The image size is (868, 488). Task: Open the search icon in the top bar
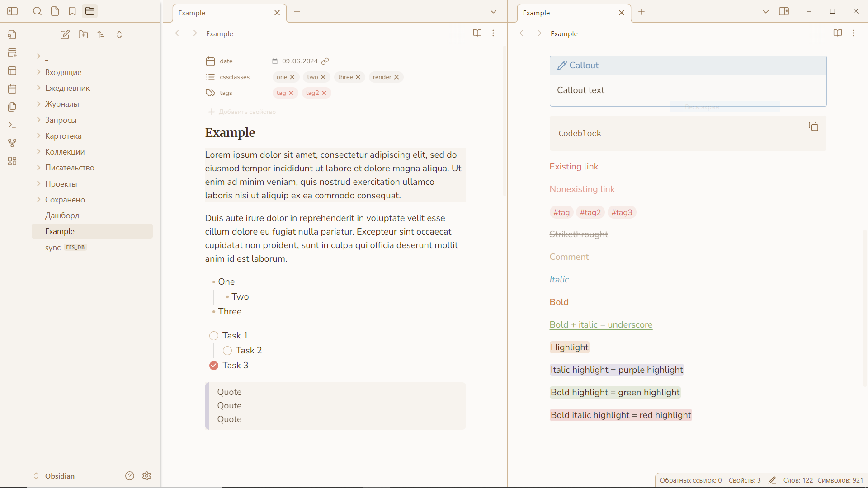[37, 11]
